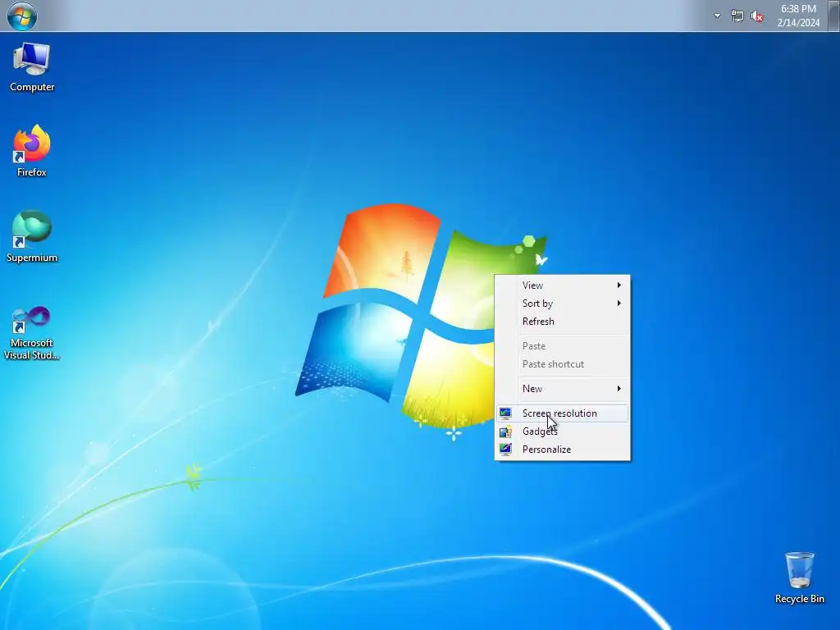Image resolution: width=840 pixels, height=630 pixels.
Task: Click the Gadgets menu icon
Action: coord(505,431)
